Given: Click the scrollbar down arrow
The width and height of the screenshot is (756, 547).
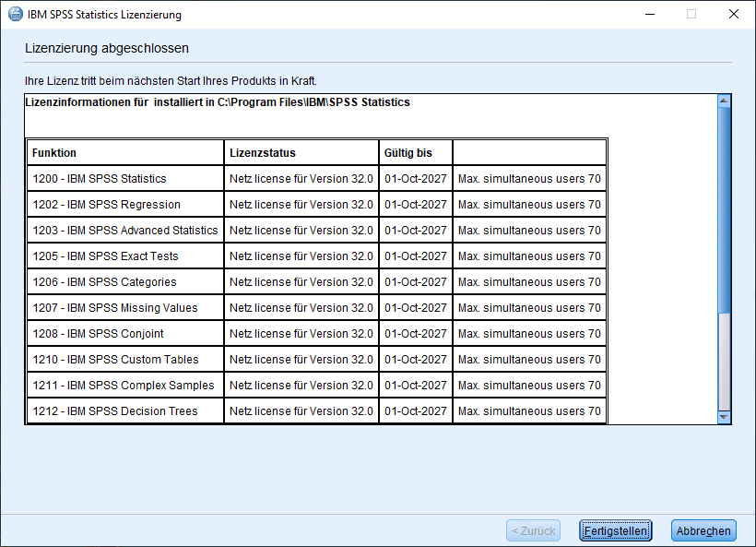Looking at the screenshot, I should [x=724, y=417].
